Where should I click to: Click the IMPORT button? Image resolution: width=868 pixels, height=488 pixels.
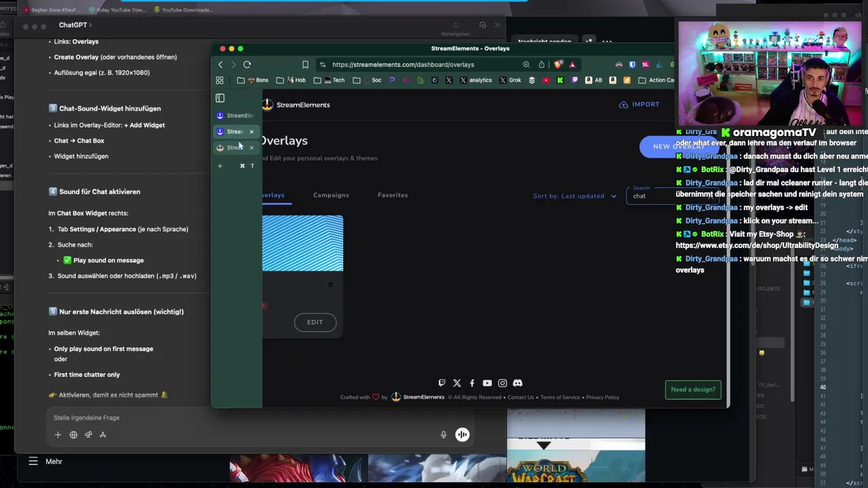[639, 104]
